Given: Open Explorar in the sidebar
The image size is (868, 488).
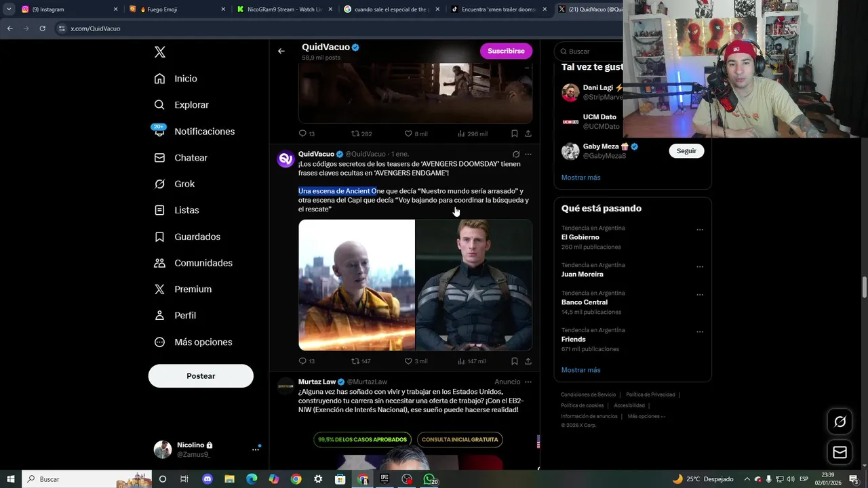Looking at the screenshot, I should coord(181,105).
